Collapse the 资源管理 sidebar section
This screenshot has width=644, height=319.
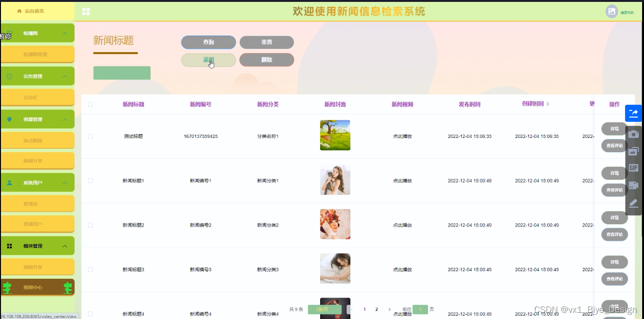click(65, 119)
